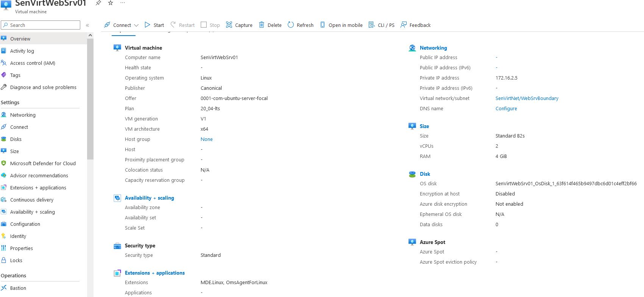The image size is (644, 297).
Task: Open more options ellipsis beside title
Action: [x=123, y=3]
